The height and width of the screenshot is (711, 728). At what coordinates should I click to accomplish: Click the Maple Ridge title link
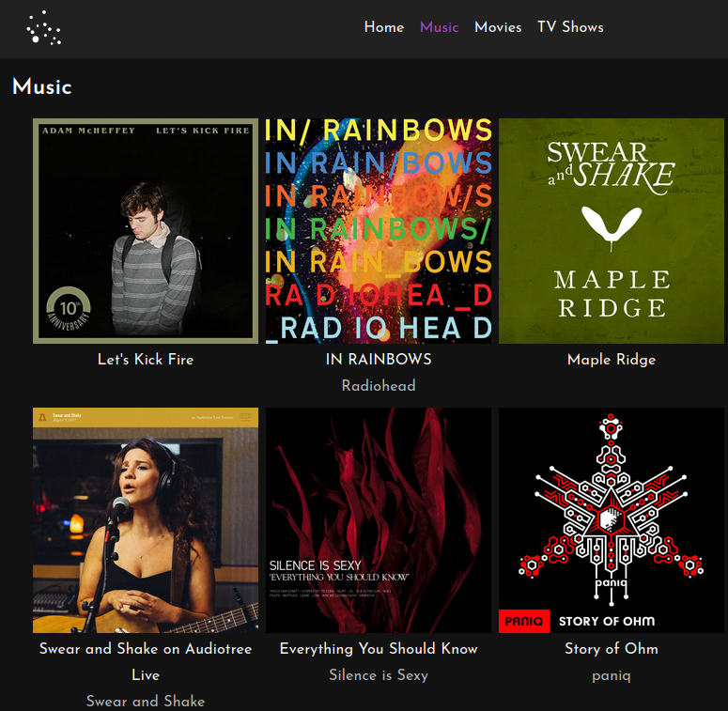[x=612, y=360]
